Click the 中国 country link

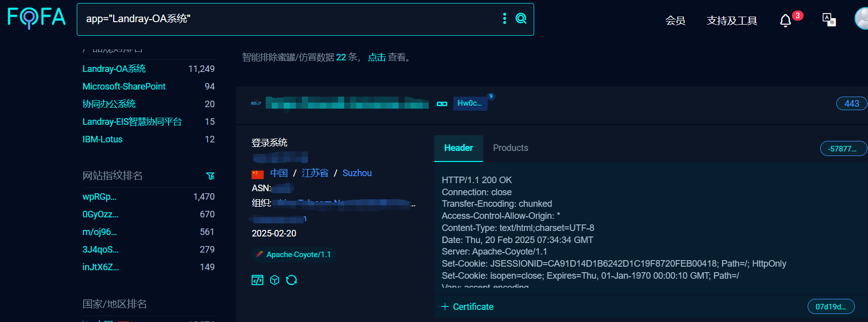(279, 173)
